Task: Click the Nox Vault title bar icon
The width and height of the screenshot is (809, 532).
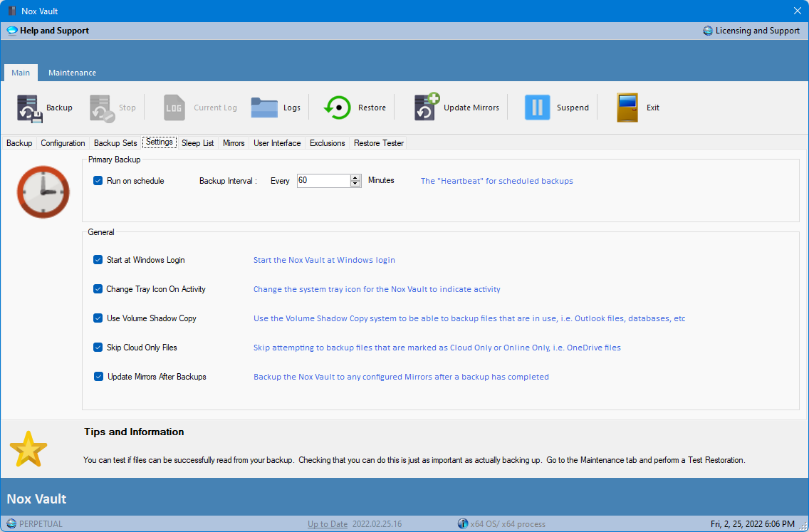Action: [x=12, y=11]
